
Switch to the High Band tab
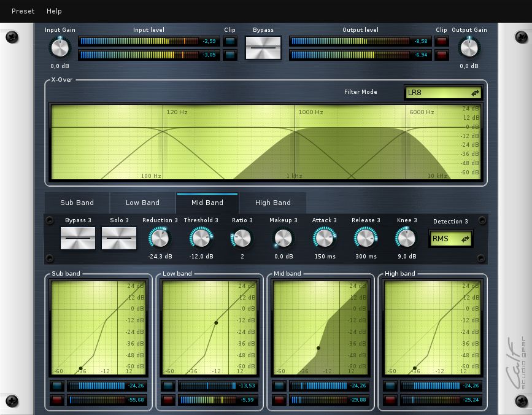272,203
